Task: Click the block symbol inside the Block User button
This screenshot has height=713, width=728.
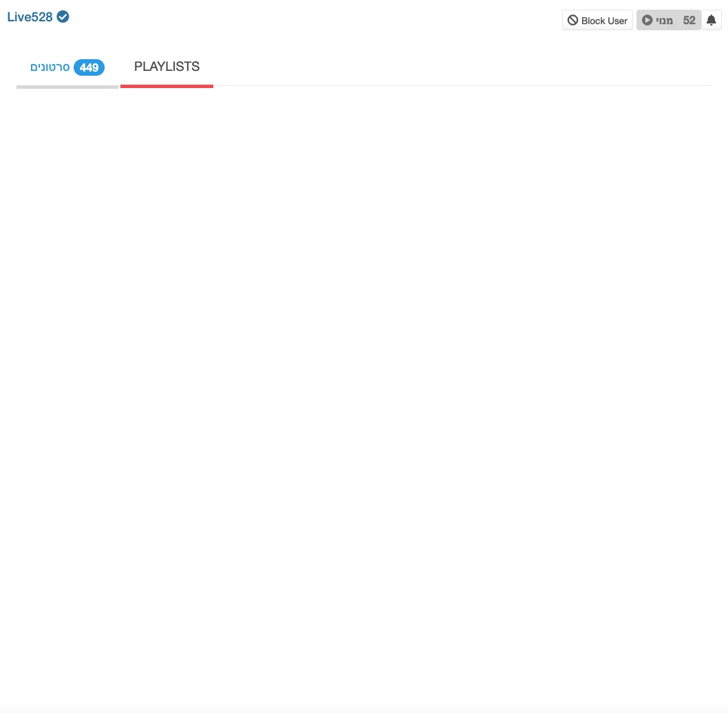Action: (x=573, y=20)
